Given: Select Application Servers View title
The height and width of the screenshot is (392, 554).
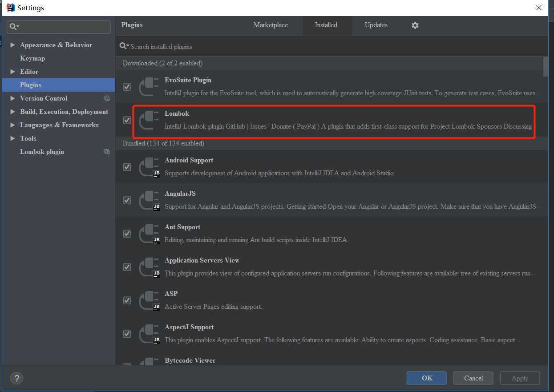Looking at the screenshot, I should pos(202,260).
